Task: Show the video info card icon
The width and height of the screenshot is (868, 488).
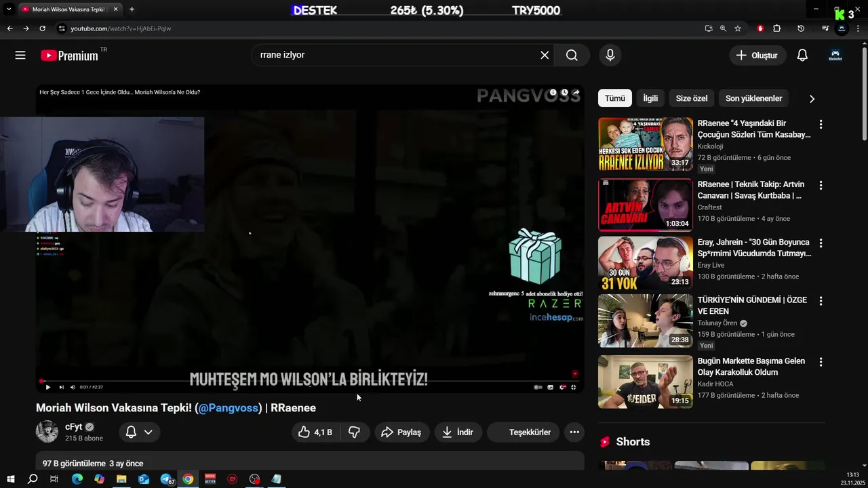Action: (553, 92)
